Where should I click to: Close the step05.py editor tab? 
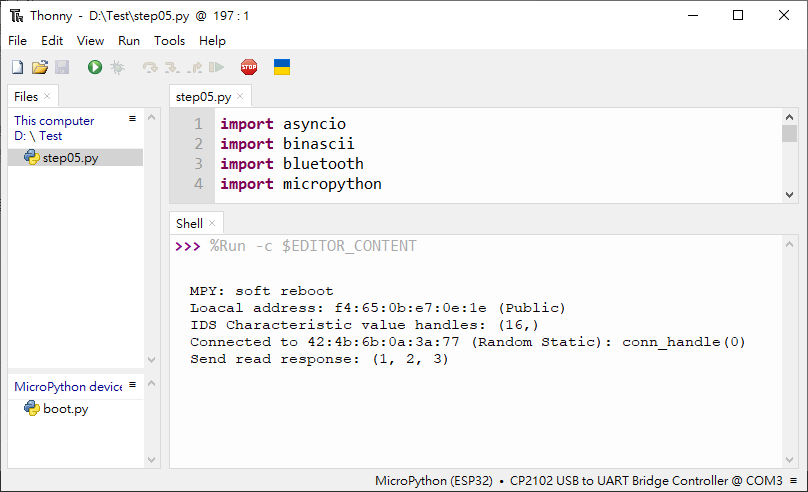click(240, 96)
